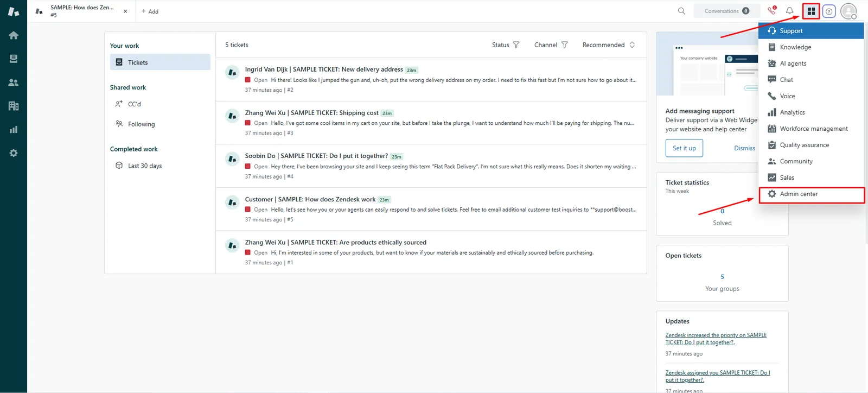Select Tickets under Your work
868x393 pixels.
click(160, 62)
